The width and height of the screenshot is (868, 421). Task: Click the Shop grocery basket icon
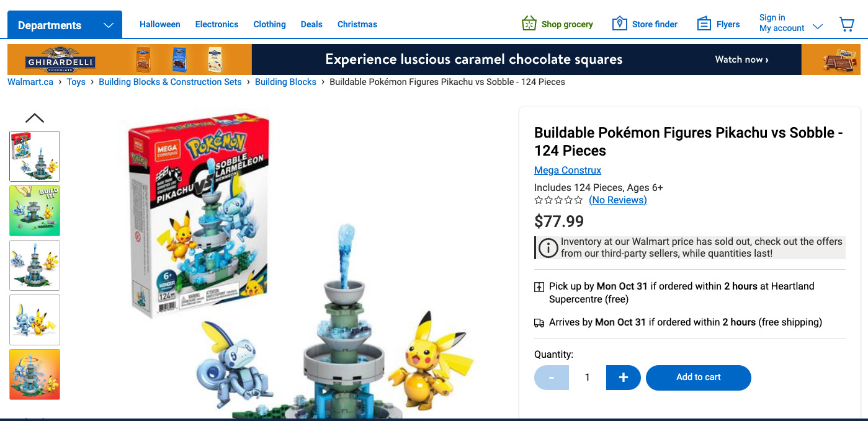coord(529,24)
